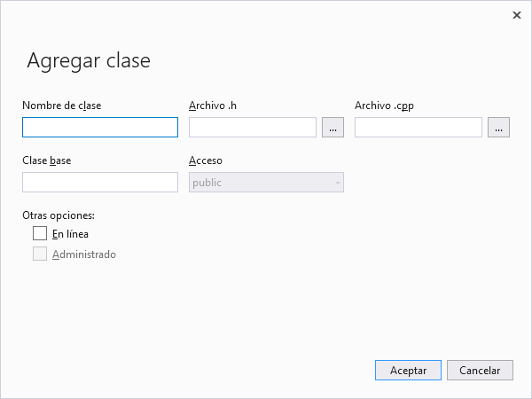Click the En línea option label
The width and height of the screenshot is (532, 399).
(70, 234)
